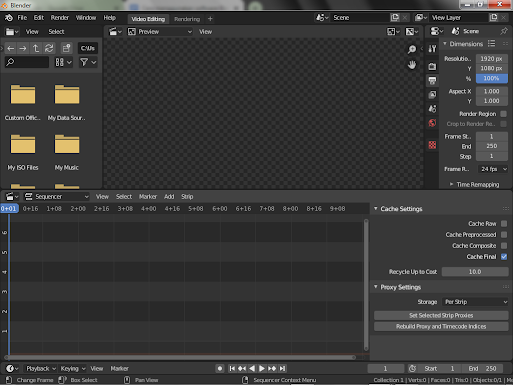
Task: Go to parent directory
Action: click(36, 49)
